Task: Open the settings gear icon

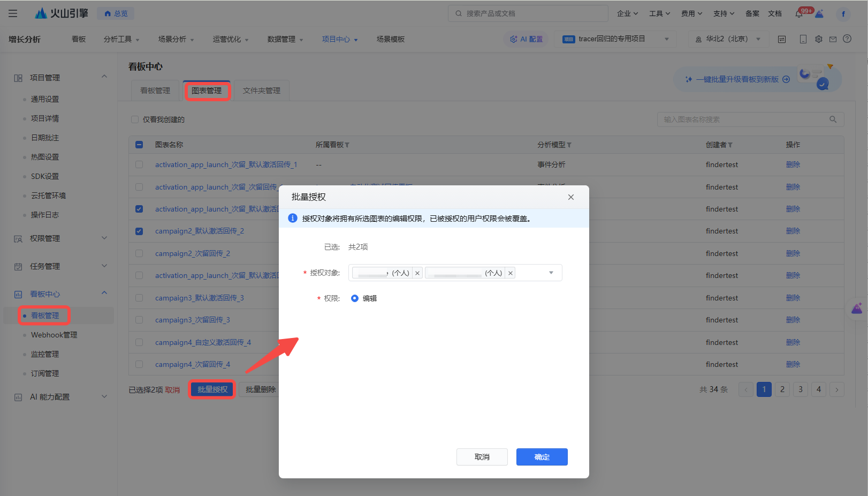Action: (x=818, y=39)
